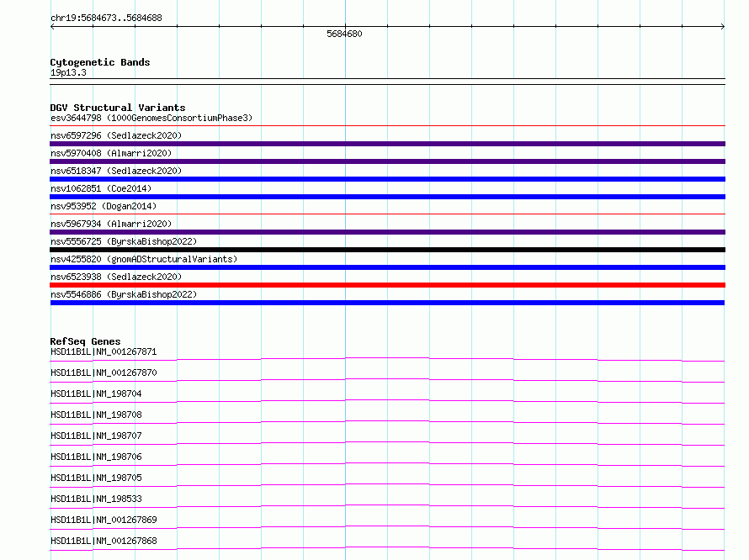Viewport: 749px width, 560px height.
Task: Select the RefSeq Genes track heading
Action: pyautogui.click(x=85, y=341)
